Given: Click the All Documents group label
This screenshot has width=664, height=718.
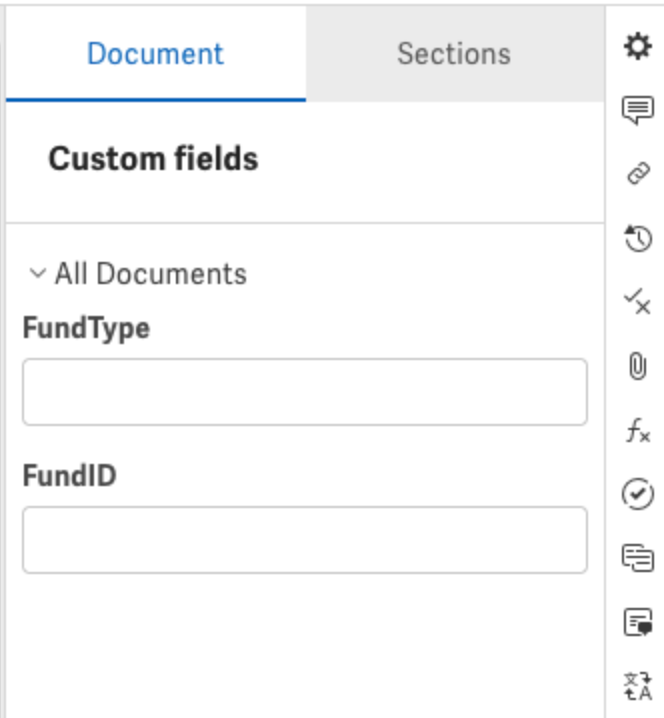Looking at the screenshot, I should pos(150,274).
